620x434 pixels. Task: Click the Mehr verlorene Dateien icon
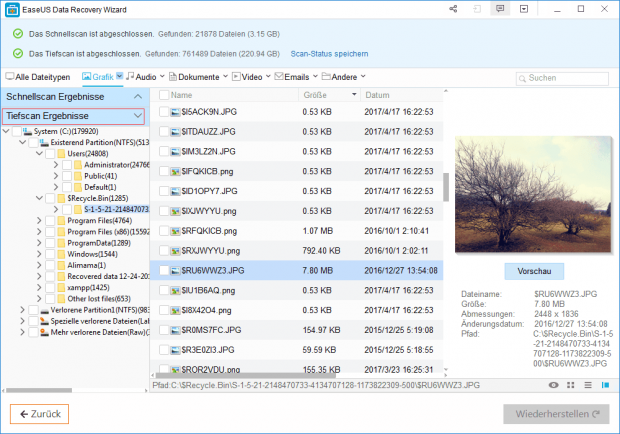coord(44,332)
